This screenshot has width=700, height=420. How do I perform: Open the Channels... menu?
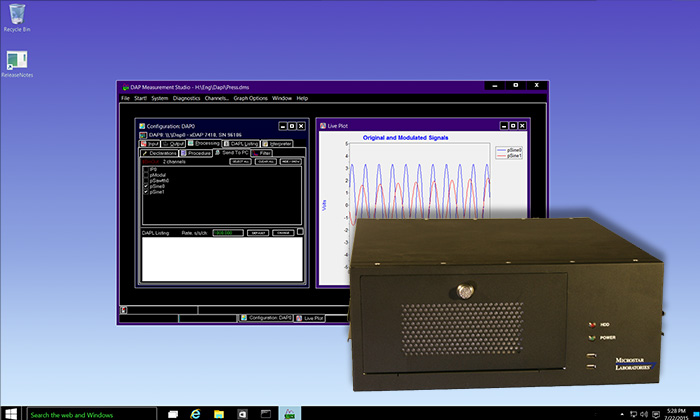217,98
